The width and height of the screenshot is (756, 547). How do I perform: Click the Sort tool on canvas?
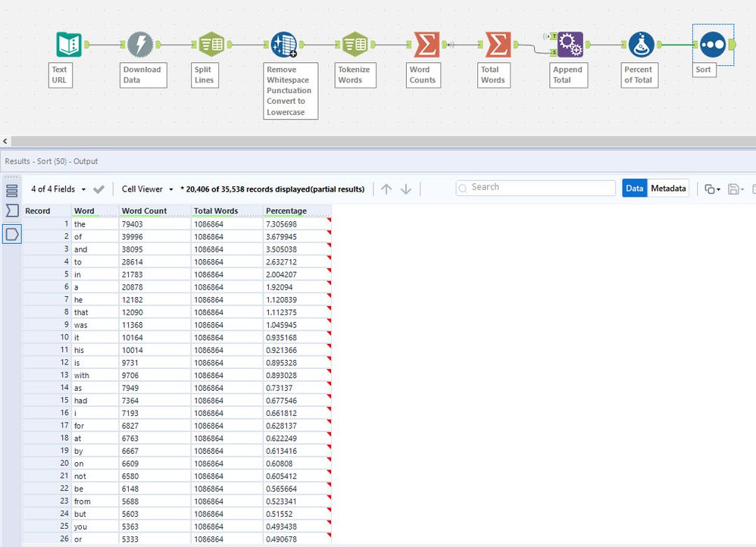pos(712,45)
